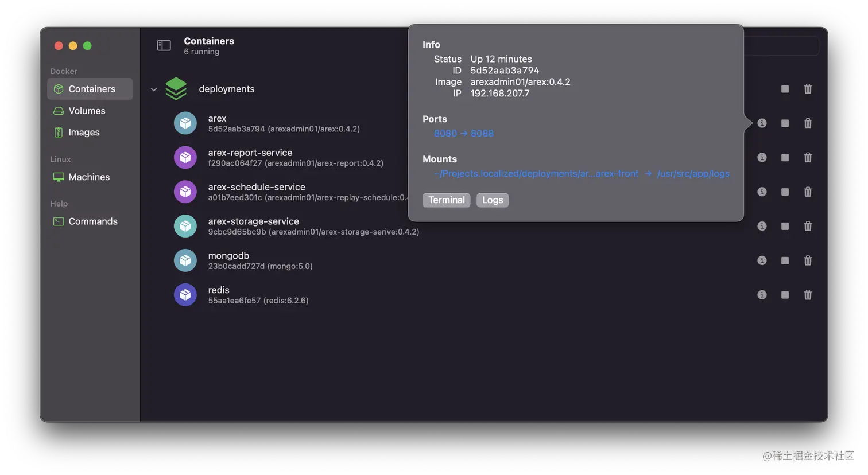The width and height of the screenshot is (868, 475).
Task: Stop the arex-storage-service container
Action: 785,227
